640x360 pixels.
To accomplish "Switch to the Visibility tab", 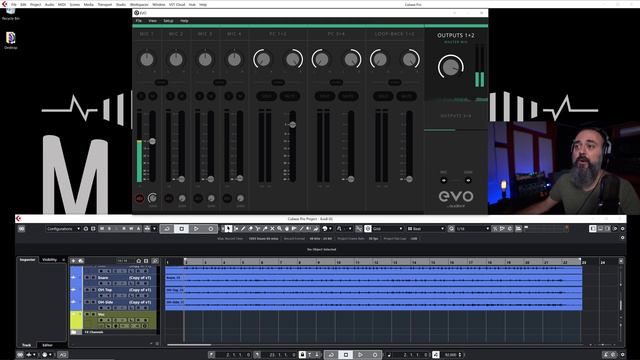I will coord(49,260).
